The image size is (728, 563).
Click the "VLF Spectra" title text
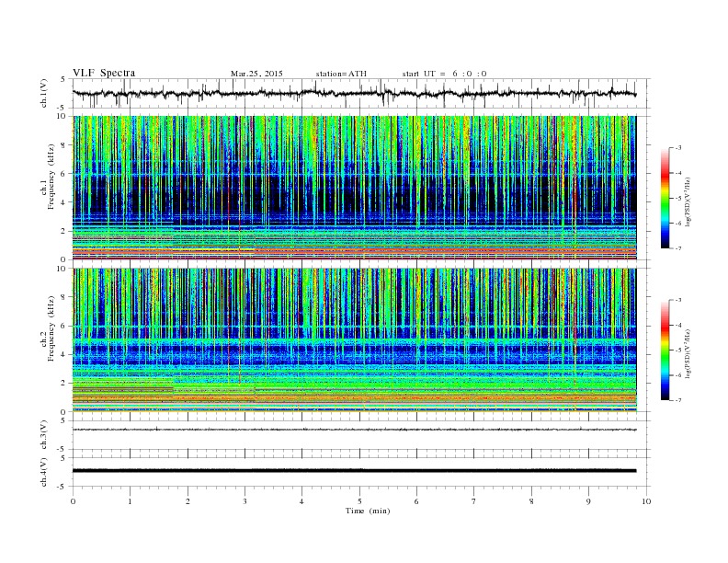(x=104, y=73)
